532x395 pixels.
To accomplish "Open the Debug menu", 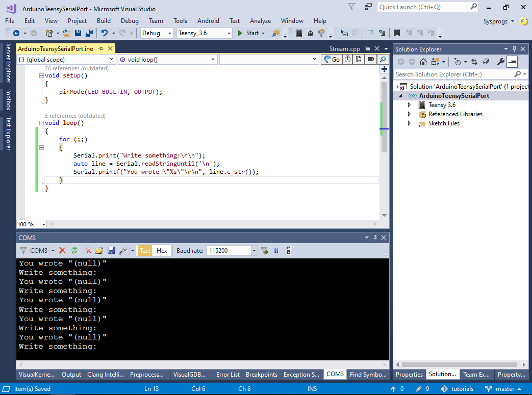I will pos(130,21).
